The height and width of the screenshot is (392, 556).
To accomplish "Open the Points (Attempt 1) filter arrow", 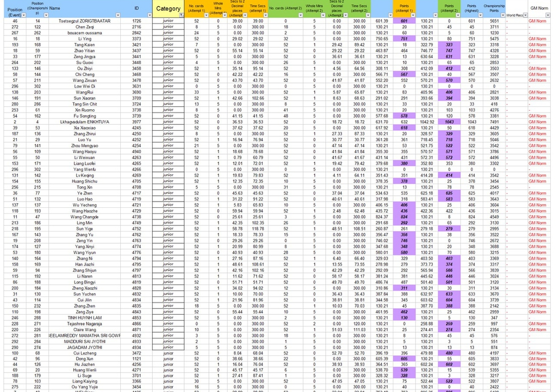I will click(x=413, y=15).
